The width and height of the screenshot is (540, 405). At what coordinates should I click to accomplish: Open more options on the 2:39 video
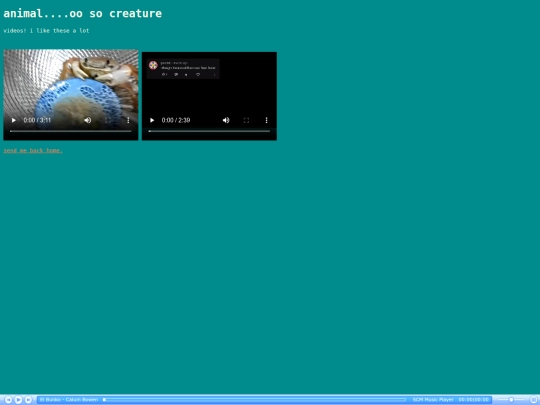tap(266, 120)
